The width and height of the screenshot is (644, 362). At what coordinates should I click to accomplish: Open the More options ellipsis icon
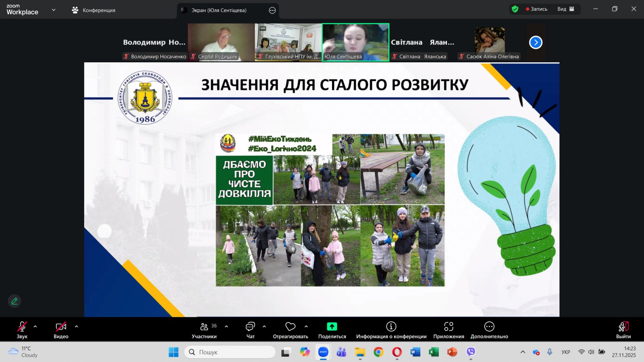[x=489, y=327]
